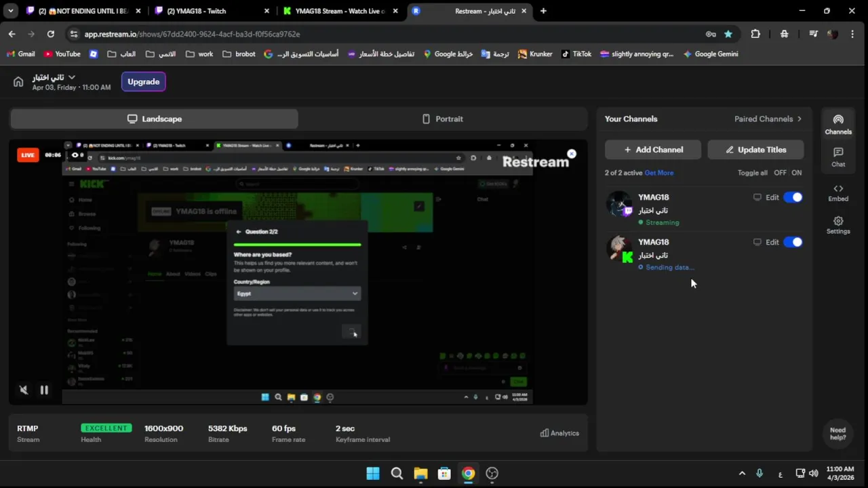The height and width of the screenshot is (488, 868).
Task: Toggle Twitch YMAG18 channel switch off
Action: click(793, 197)
